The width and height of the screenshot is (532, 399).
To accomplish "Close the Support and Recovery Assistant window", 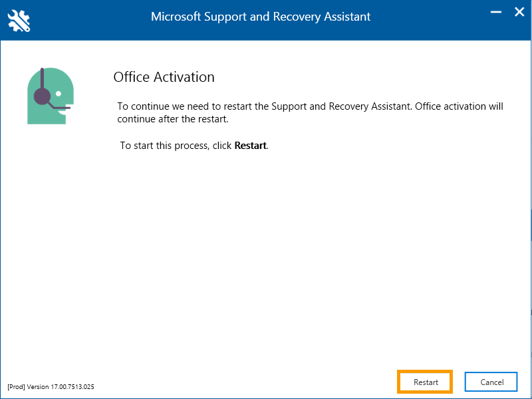I will click(519, 13).
